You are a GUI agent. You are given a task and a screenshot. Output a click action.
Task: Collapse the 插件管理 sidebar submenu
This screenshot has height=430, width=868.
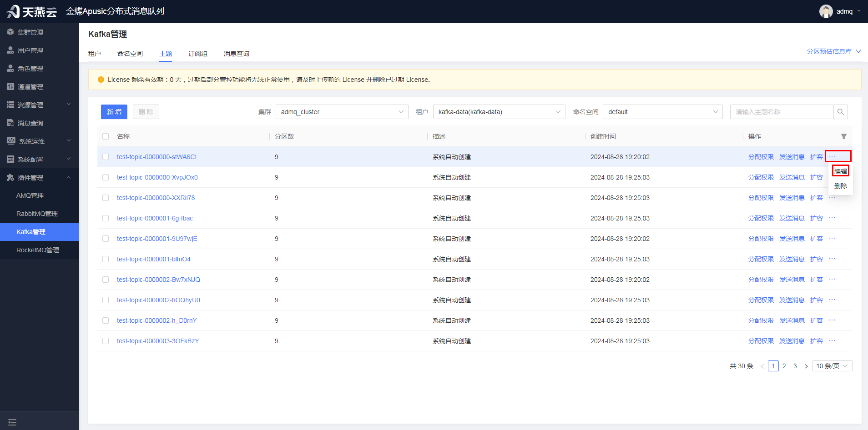point(69,177)
